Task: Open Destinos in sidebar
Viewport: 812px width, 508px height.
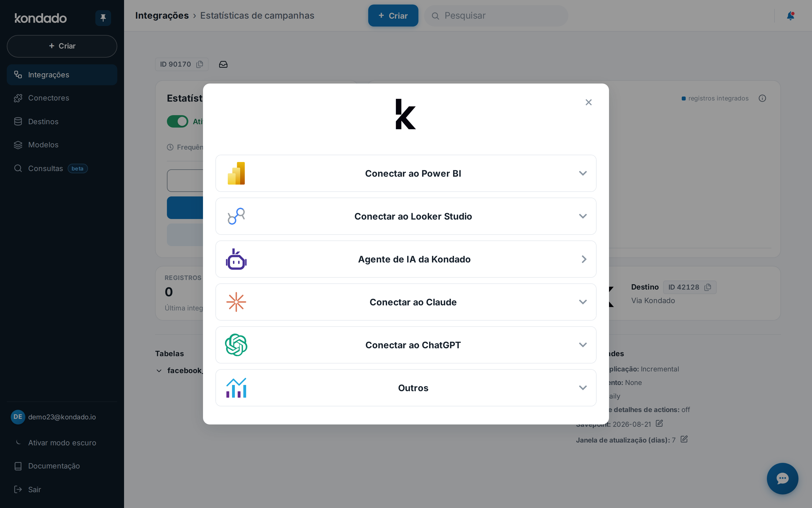Action: (62, 121)
